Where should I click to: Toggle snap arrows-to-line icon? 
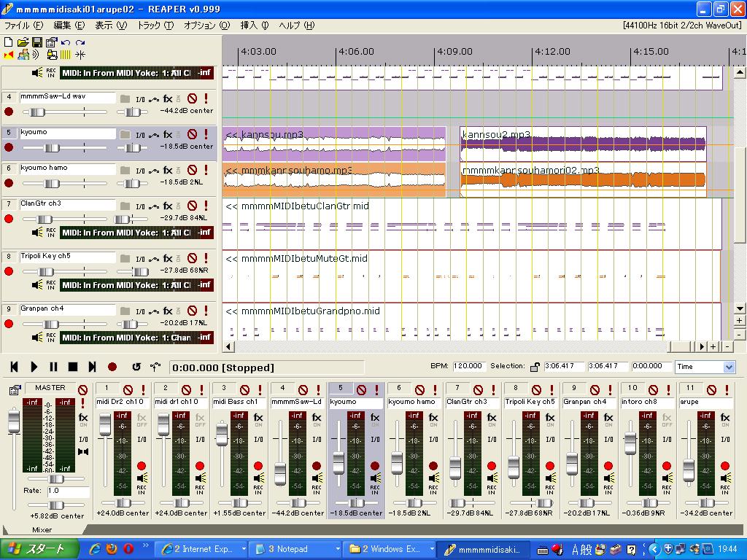[80, 55]
